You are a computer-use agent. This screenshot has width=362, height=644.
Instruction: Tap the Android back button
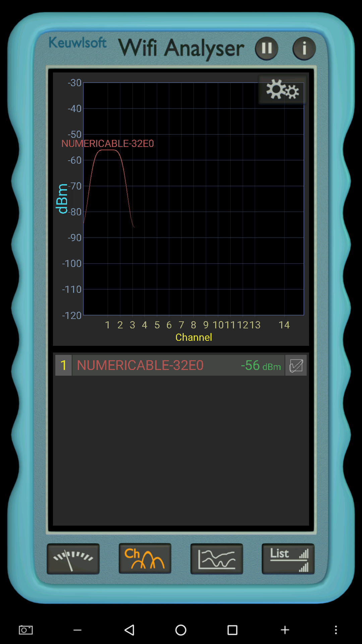click(129, 630)
